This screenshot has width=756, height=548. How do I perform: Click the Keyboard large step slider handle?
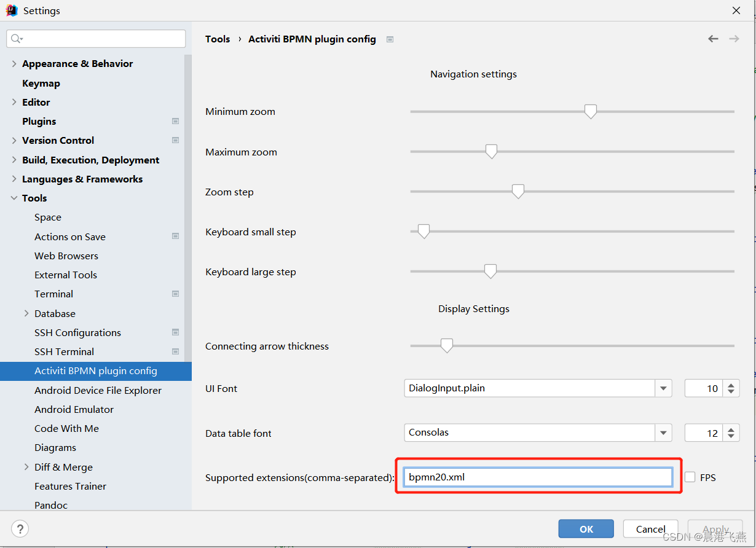pyautogui.click(x=490, y=271)
